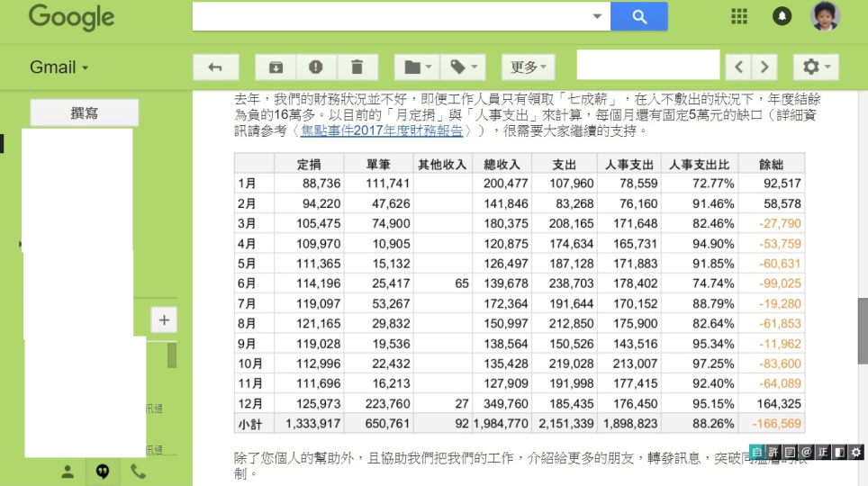
Task: Click the 撰寫 compose button
Action: (x=85, y=113)
